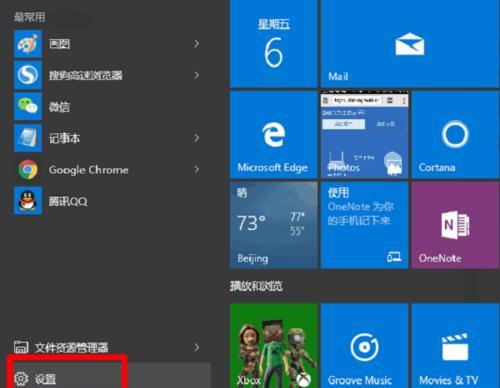500x388 pixels.
Task: Click the 播放和浏览 group heading
Action: [x=256, y=286]
